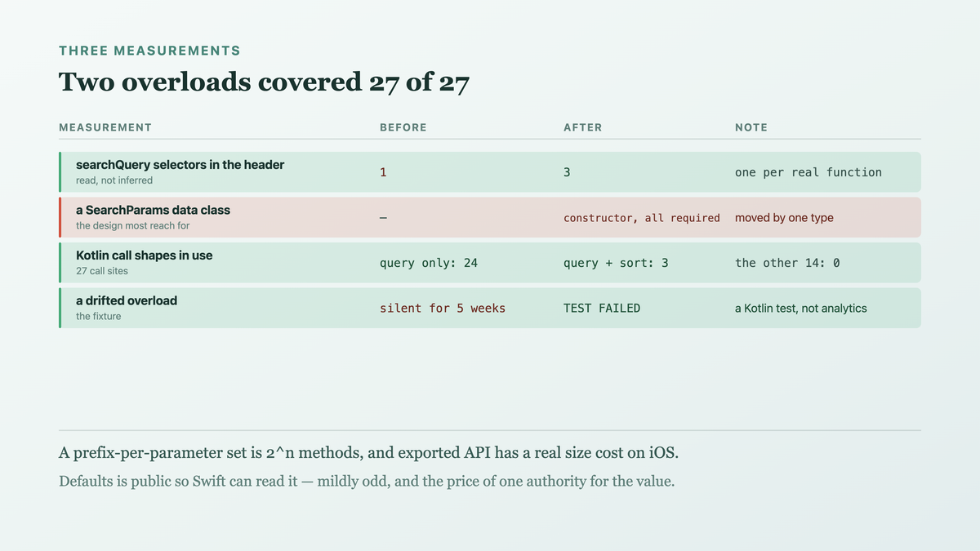Select the subtitle 'the design most reach for'

click(x=132, y=226)
